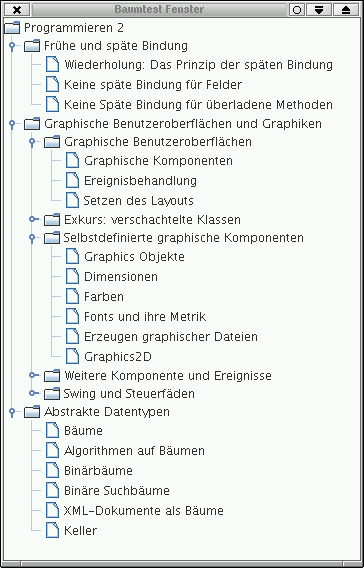This screenshot has height=568, width=364.
Task: Select the Fonts und ihre Metrik item
Action: click(145, 317)
